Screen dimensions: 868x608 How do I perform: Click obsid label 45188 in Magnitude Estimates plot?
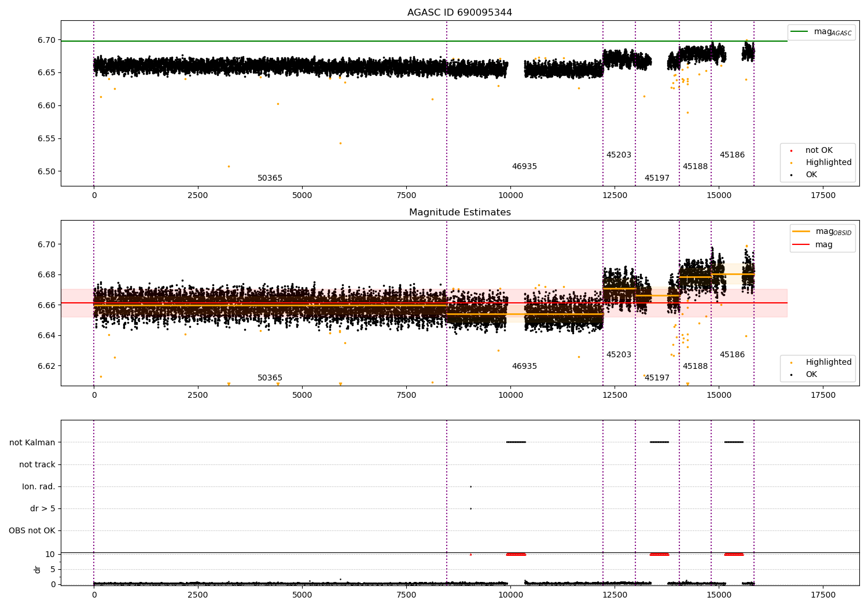tap(695, 367)
